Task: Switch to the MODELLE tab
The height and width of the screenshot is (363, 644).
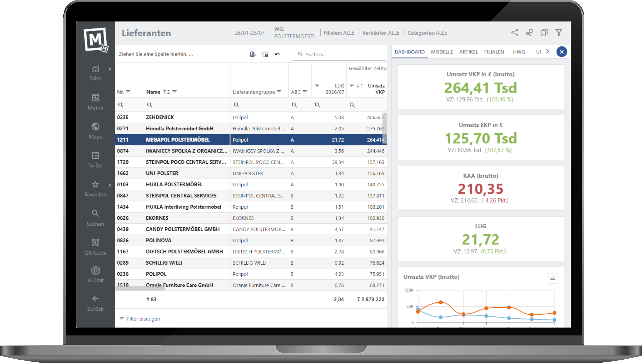Action: tap(442, 52)
